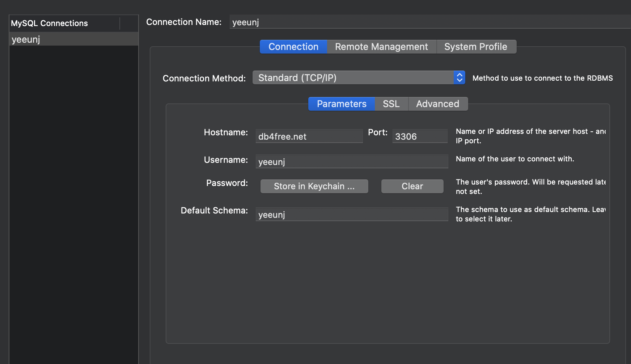Click the 'The schema to use' description
The height and width of the screenshot is (364, 631).
click(x=531, y=214)
